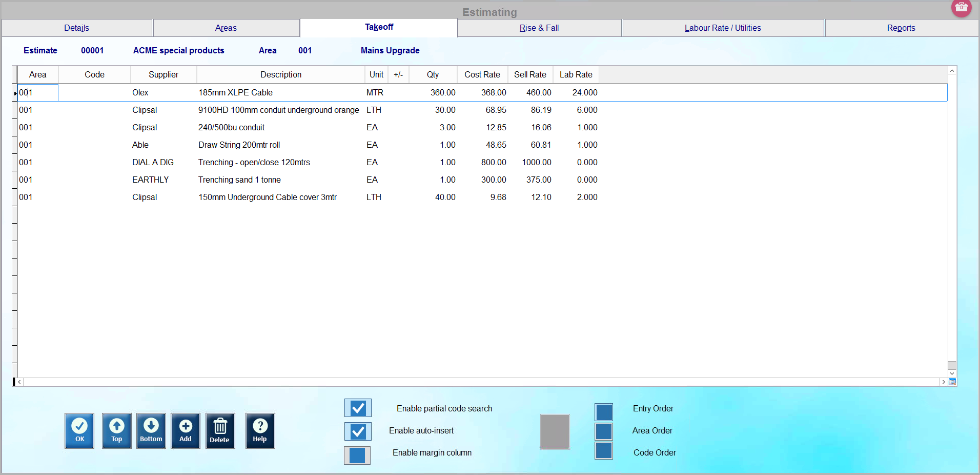
Task: Click the grey square box near order options
Action: click(555, 432)
